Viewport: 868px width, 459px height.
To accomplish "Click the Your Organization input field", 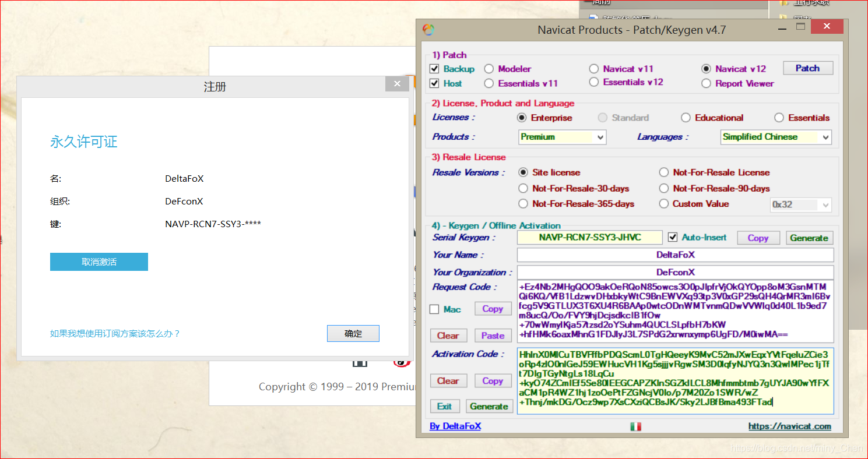I will (x=675, y=272).
